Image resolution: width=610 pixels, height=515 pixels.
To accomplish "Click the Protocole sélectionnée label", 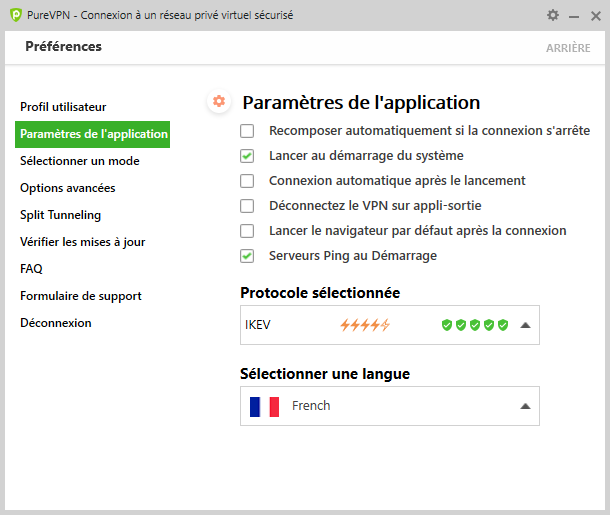I will [x=320, y=293].
